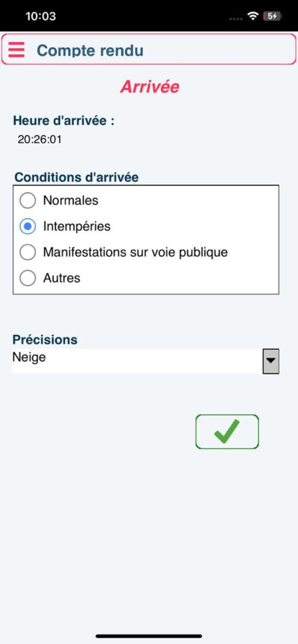Click the Intempéries text label
Viewport: 298px width, 644px height.
tap(76, 227)
